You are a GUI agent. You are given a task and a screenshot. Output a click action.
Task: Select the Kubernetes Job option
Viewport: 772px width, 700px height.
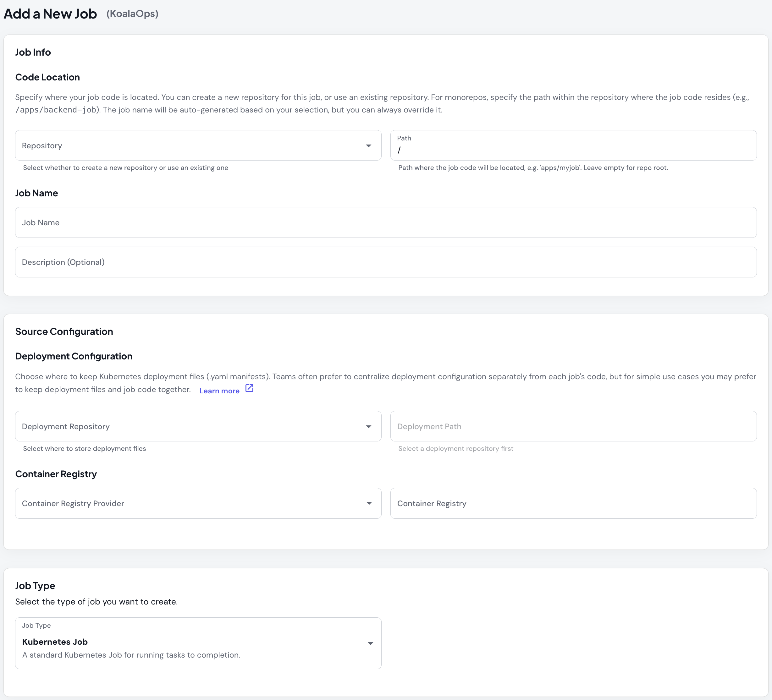(55, 642)
